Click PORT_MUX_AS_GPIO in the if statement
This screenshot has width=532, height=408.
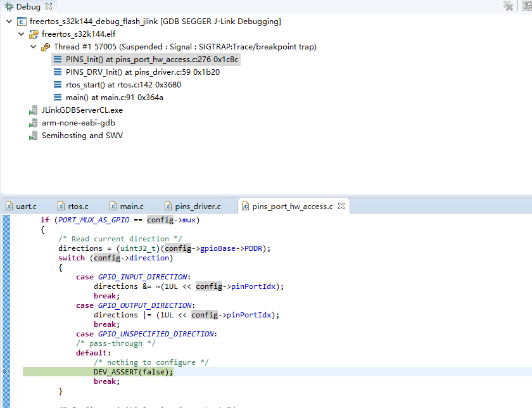[x=94, y=220]
